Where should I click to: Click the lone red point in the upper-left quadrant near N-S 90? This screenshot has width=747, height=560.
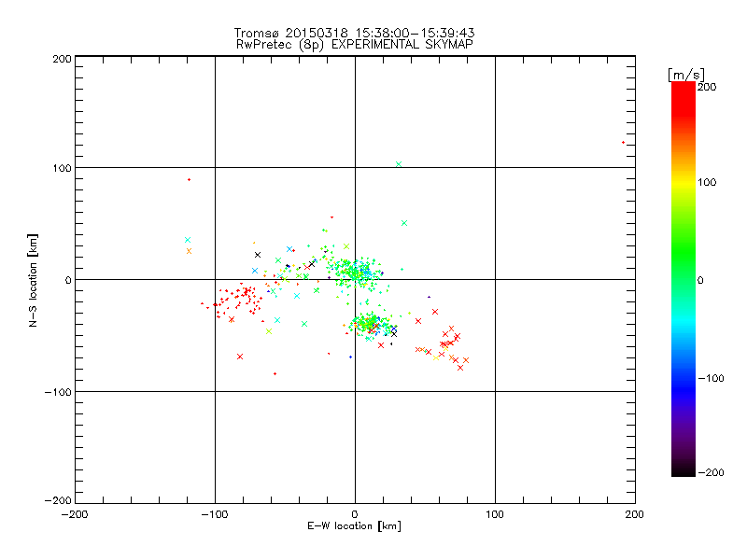[190, 179]
